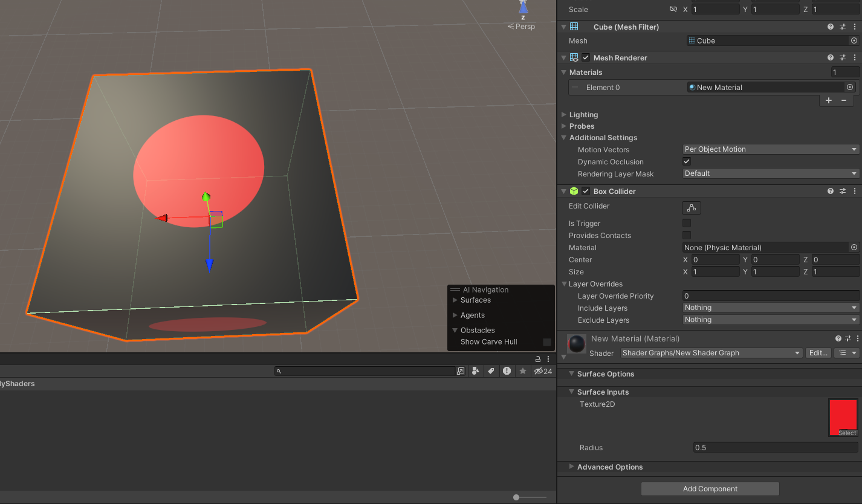Image resolution: width=862 pixels, height=504 pixels.
Task: Click the Project panel search field
Action: tap(365, 371)
